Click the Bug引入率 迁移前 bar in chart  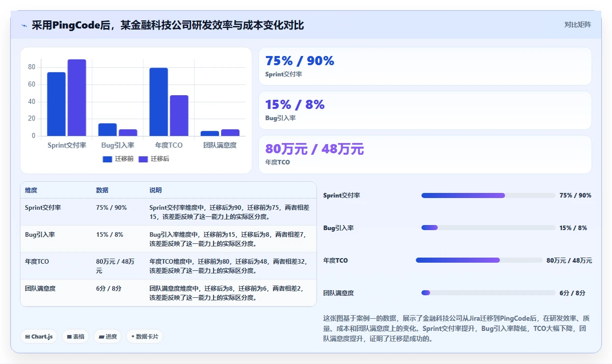[x=108, y=129]
